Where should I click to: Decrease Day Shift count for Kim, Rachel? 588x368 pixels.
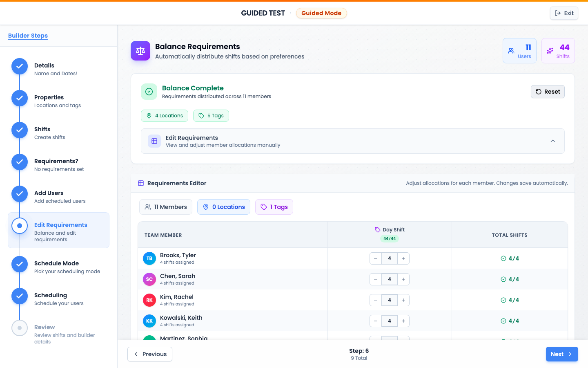376,300
